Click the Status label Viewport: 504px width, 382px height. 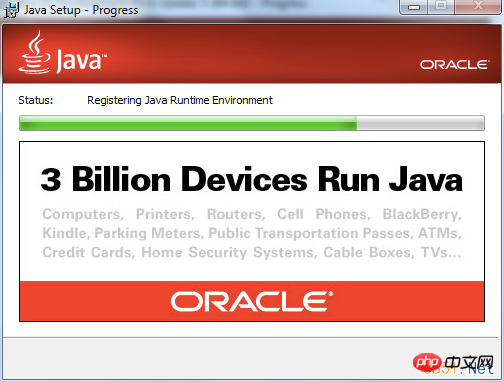pos(36,100)
